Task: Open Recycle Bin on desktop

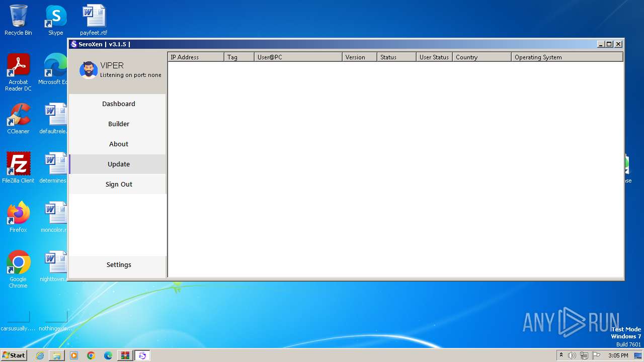Action: (18, 20)
